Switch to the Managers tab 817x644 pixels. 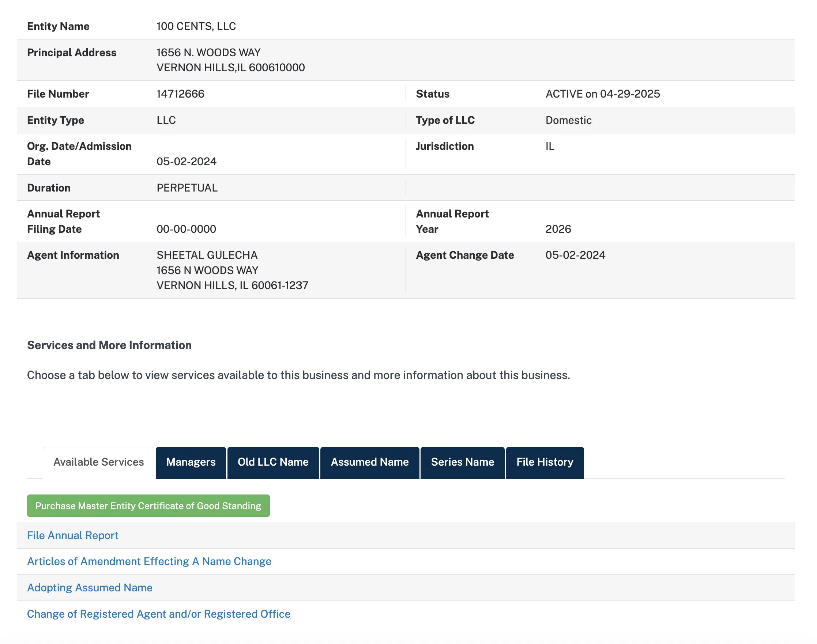coord(191,462)
